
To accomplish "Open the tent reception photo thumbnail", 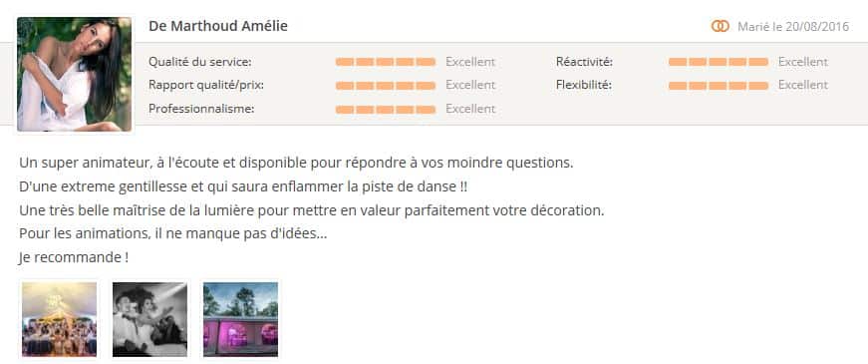I will click(x=59, y=319).
